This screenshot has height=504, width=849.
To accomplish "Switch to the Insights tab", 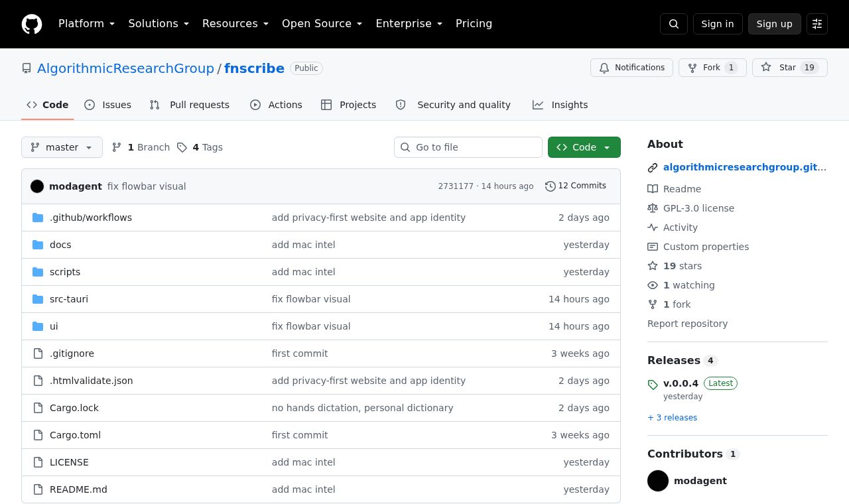I will tap(560, 105).
